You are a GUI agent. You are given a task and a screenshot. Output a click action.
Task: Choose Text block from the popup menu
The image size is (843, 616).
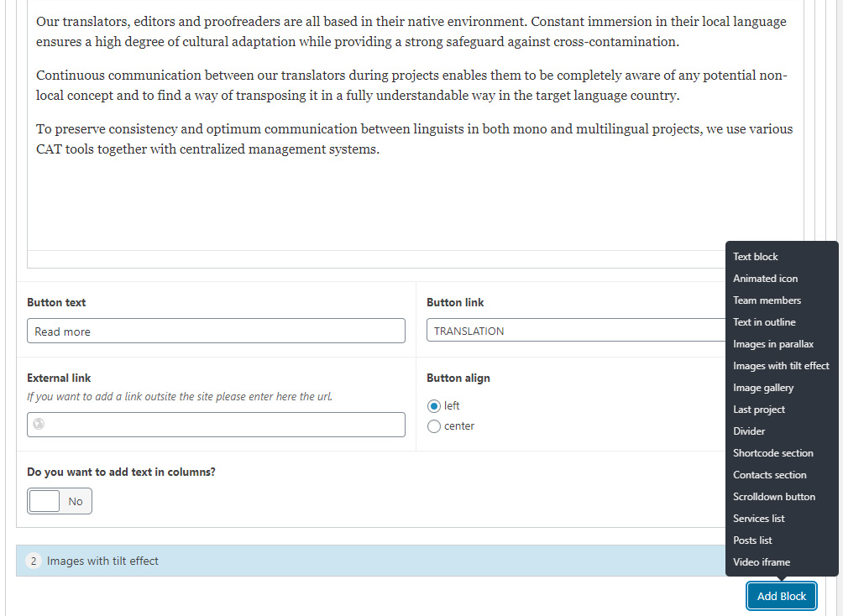(756, 257)
